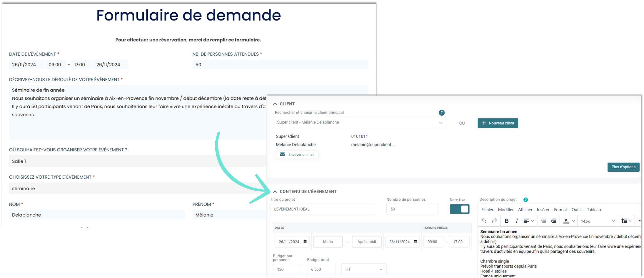Open the Fichier menu

click(487, 210)
